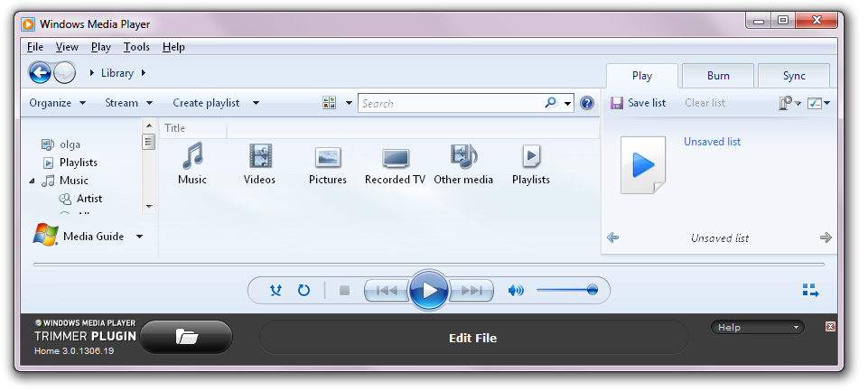Collapse the Music tree node

[x=32, y=182]
